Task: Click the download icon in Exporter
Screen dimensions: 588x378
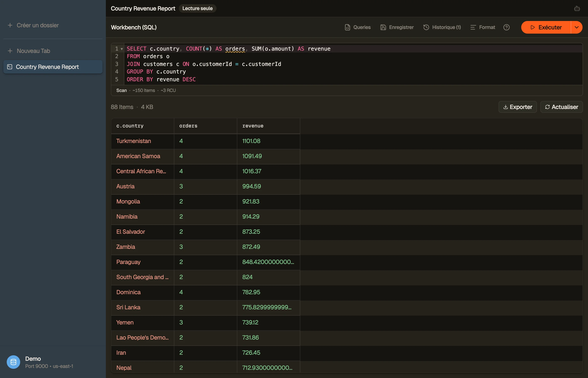Action: pos(505,107)
